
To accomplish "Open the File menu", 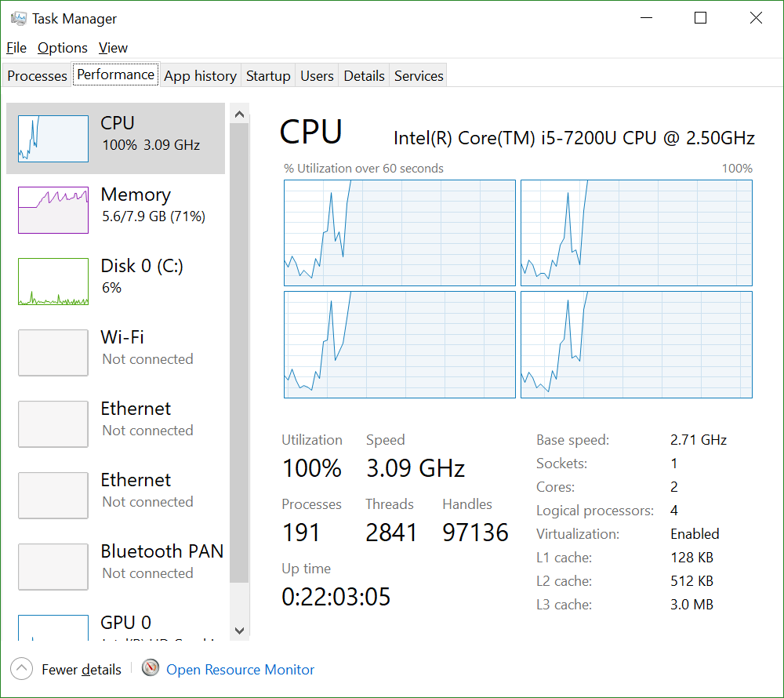I will tap(16, 48).
